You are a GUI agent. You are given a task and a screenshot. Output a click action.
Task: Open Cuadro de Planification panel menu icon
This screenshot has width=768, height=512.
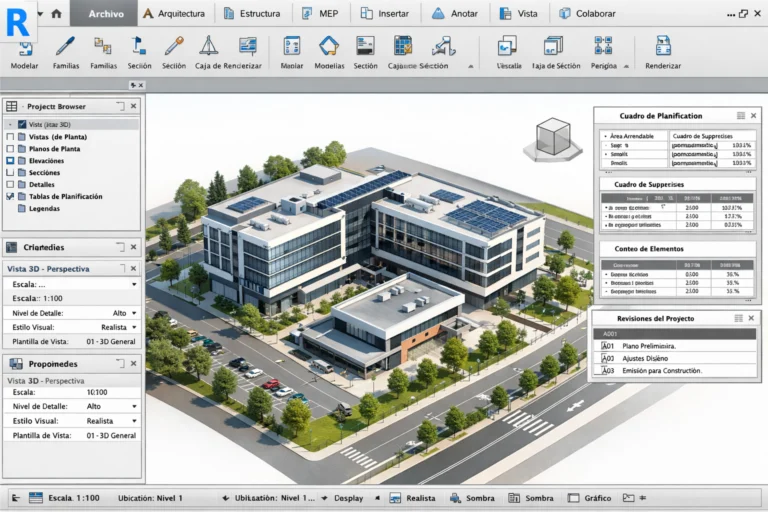click(741, 116)
